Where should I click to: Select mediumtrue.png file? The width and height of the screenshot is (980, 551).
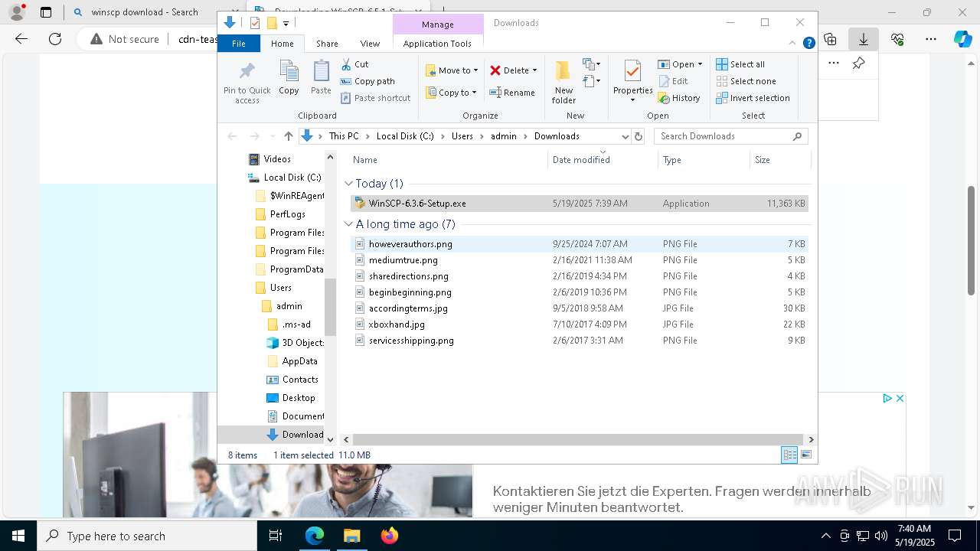coord(580,260)
